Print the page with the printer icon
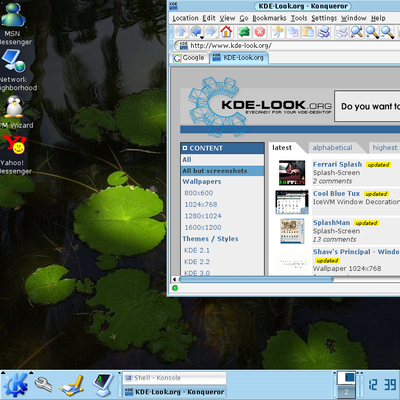Screen dimensions: 400x400 323,32
